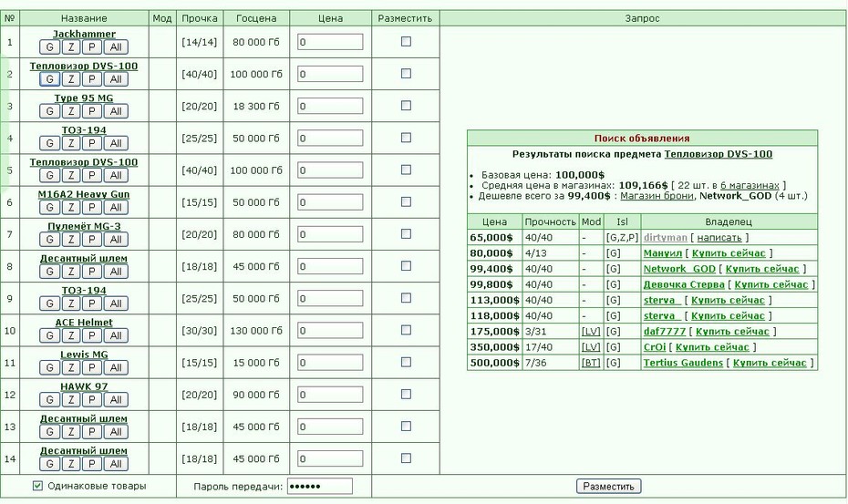Image resolution: width=848 pixels, height=504 pixels.
Task: Click the Поиск объявления panel title
Action: (642, 139)
